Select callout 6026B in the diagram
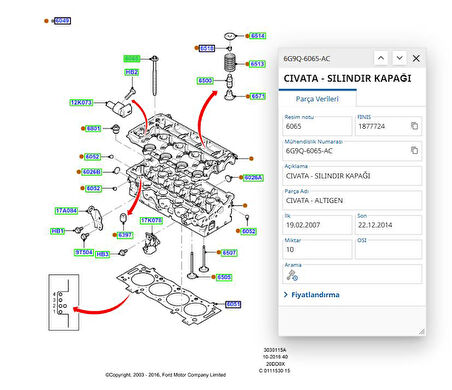 [x=92, y=172]
